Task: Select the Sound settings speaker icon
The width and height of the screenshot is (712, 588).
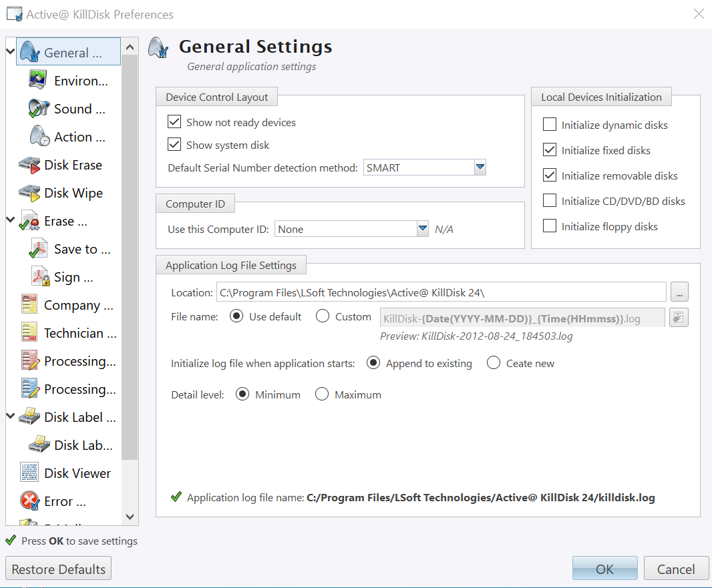Action: [39, 109]
